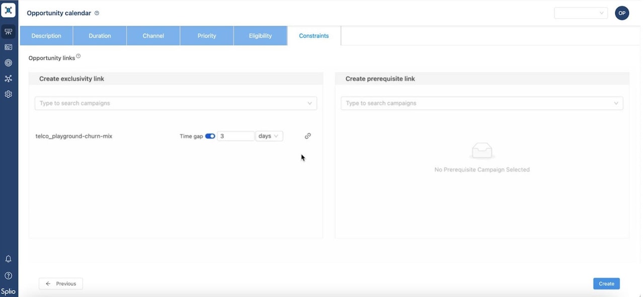Screen dimensions: 644x297
Task: Open notifications bell icon
Action: tap(9, 259)
